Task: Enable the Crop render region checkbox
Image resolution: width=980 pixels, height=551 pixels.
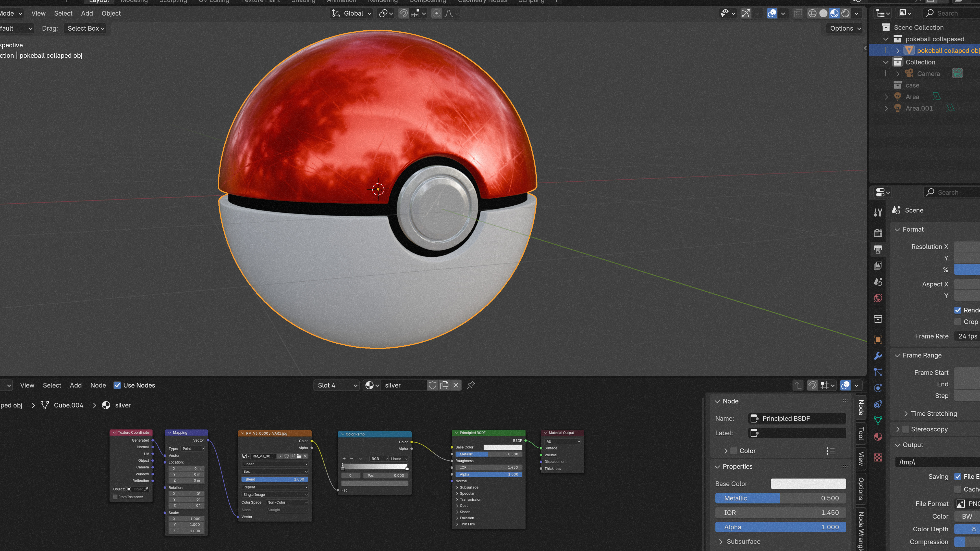Action: 958,322
